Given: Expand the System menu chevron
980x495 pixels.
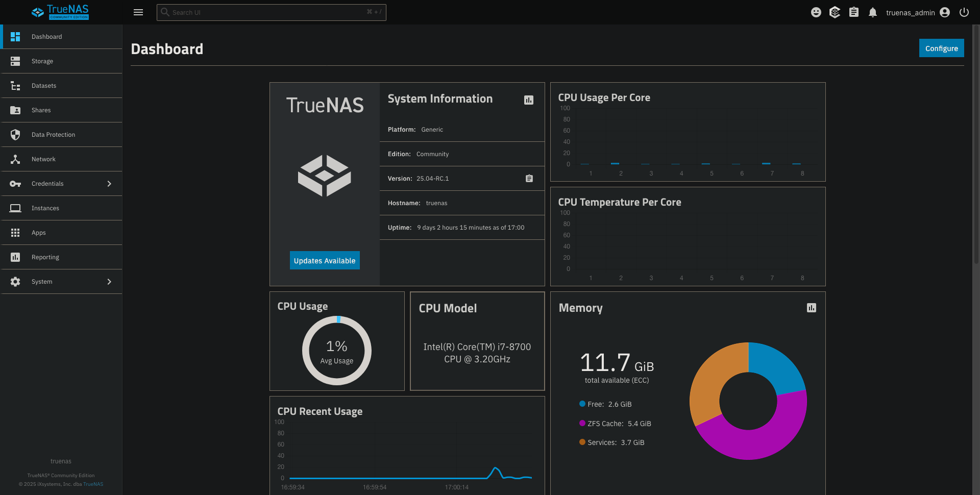Looking at the screenshot, I should (109, 282).
